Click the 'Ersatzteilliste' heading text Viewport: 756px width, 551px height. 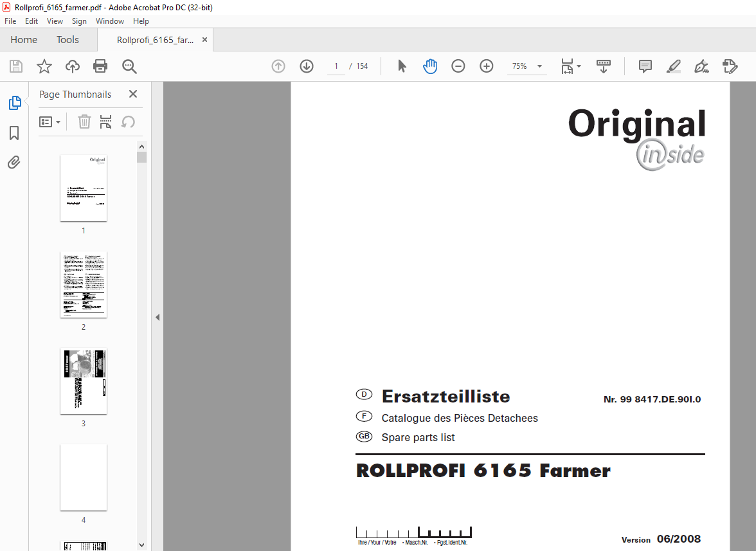pyautogui.click(x=446, y=396)
